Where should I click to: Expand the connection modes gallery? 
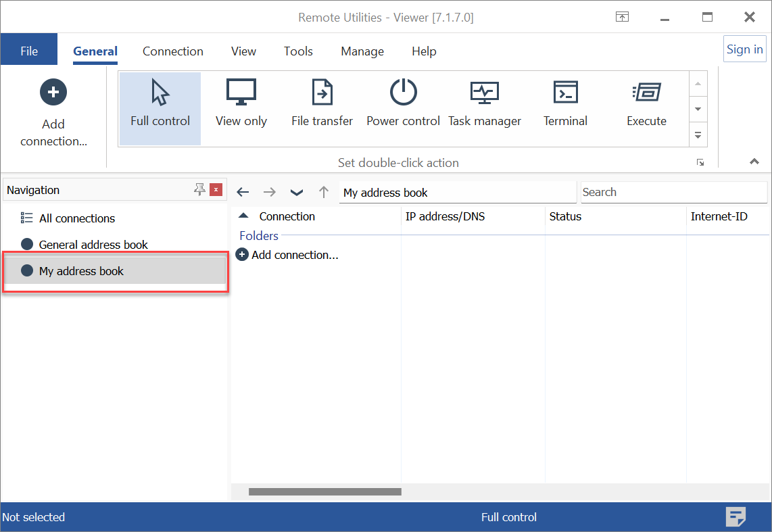tap(698, 135)
